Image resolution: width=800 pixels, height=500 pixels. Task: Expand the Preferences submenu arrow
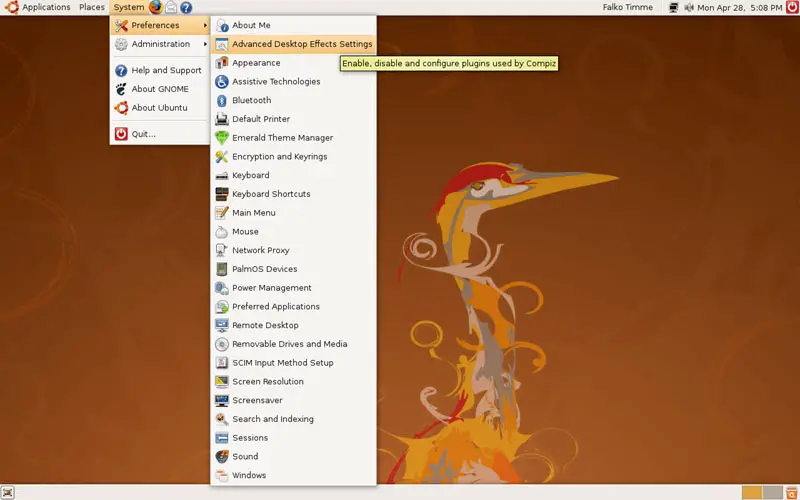[x=205, y=25]
